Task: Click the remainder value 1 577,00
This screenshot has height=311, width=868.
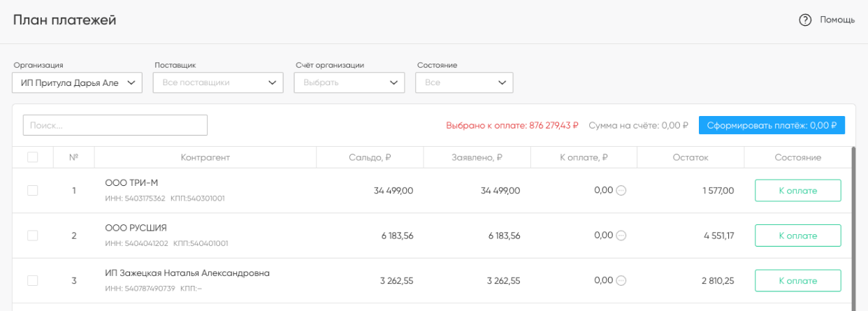Action: coord(718,191)
